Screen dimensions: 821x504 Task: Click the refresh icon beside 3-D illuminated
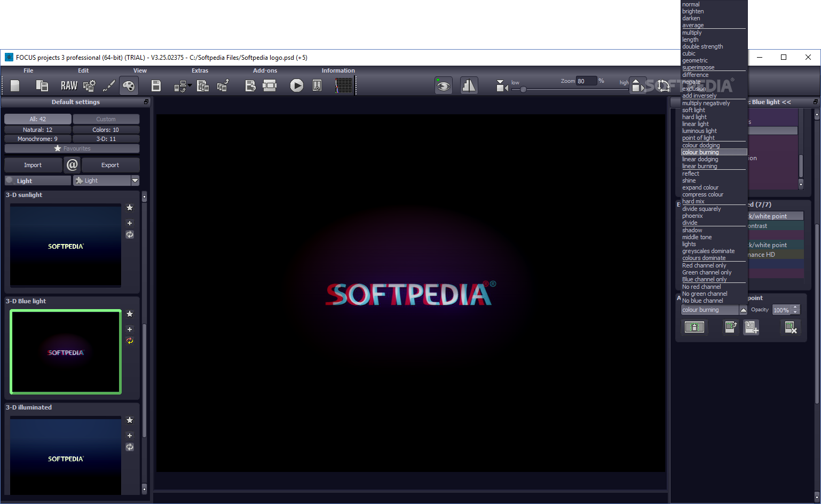129,447
